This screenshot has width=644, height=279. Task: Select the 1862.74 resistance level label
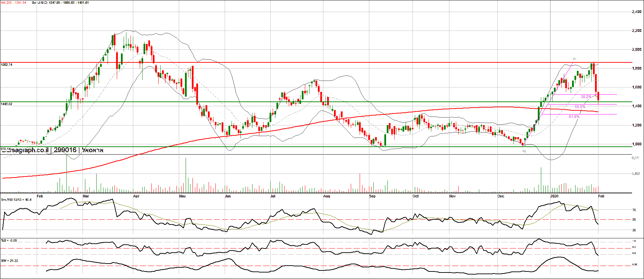(x=7, y=65)
